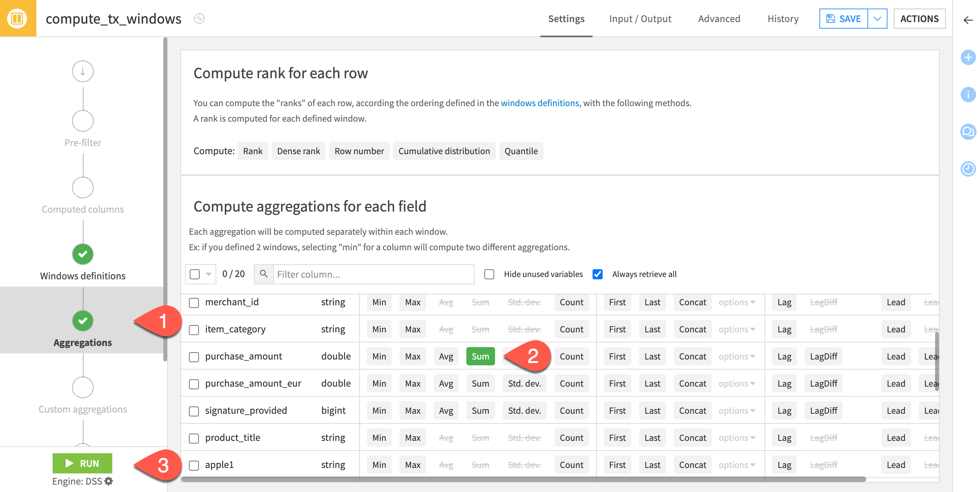Image resolution: width=980 pixels, height=492 pixels.
Task: Open the SAVE button dropdown chevron
Action: pos(877,18)
